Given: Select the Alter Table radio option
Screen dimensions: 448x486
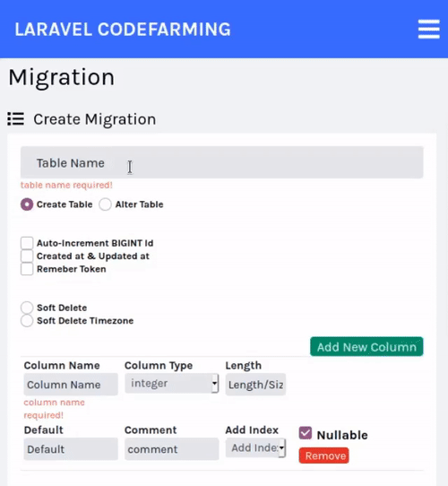Looking at the screenshot, I should click(105, 204).
